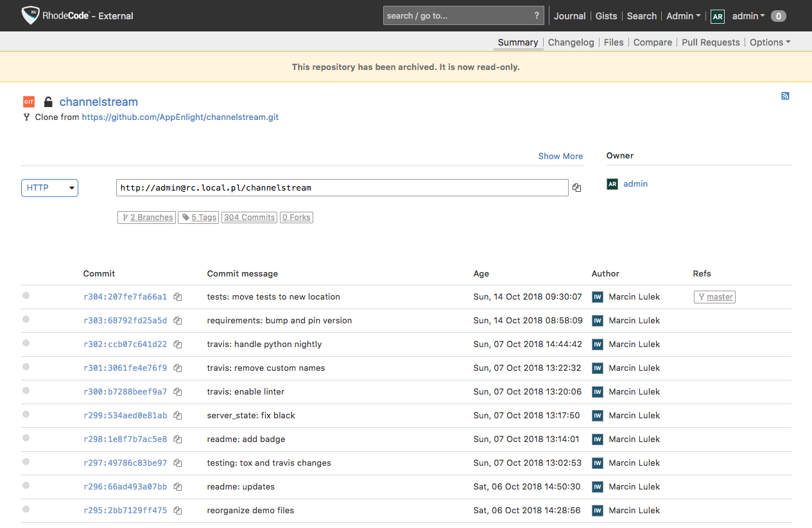
Task: Open the Pull Requests tab
Action: [x=711, y=42]
